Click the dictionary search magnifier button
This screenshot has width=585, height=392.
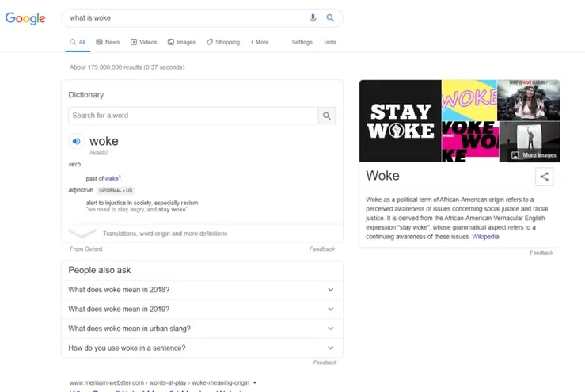tap(327, 116)
